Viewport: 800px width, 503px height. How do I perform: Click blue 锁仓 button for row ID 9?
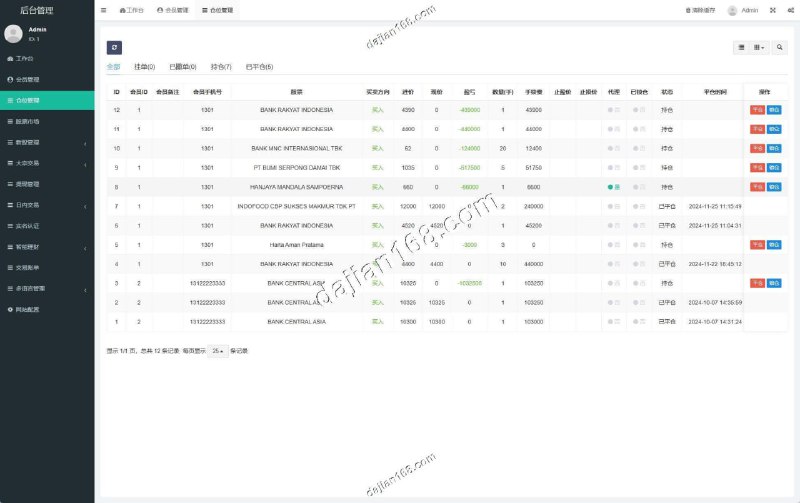[x=774, y=168]
